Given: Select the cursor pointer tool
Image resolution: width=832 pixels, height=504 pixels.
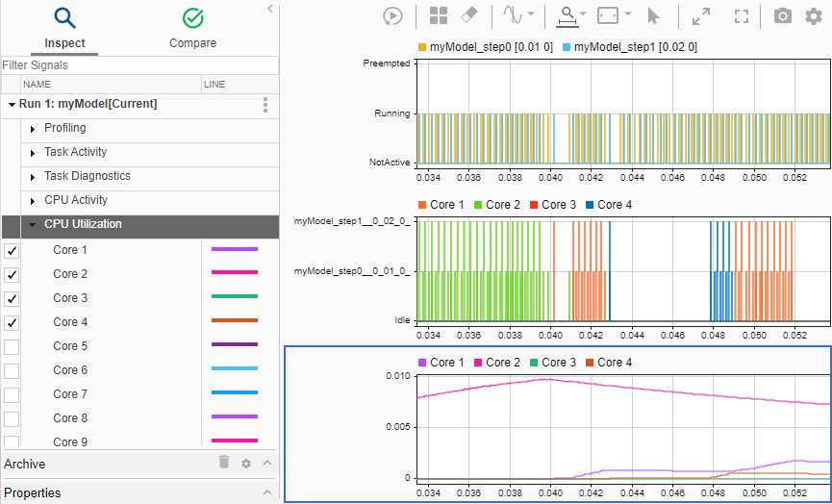Looking at the screenshot, I should click(654, 15).
